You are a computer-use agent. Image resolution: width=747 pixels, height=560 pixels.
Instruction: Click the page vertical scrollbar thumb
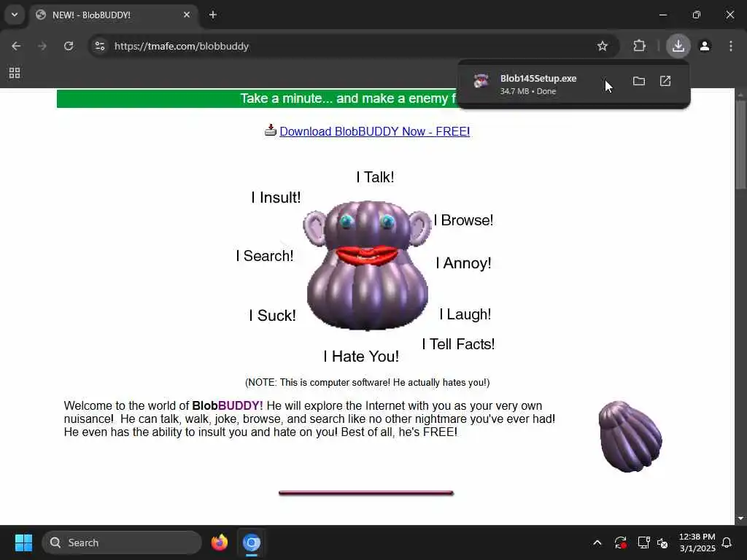(x=740, y=145)
